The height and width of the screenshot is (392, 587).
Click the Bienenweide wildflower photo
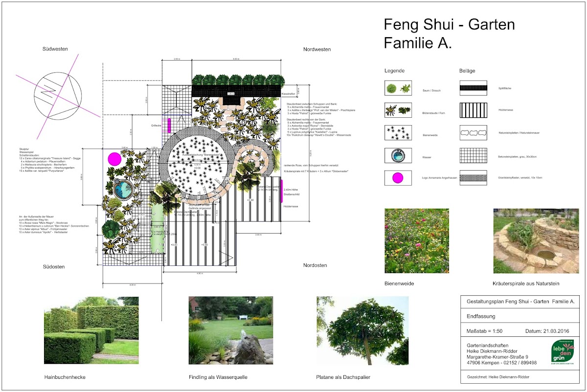point(417,240)
